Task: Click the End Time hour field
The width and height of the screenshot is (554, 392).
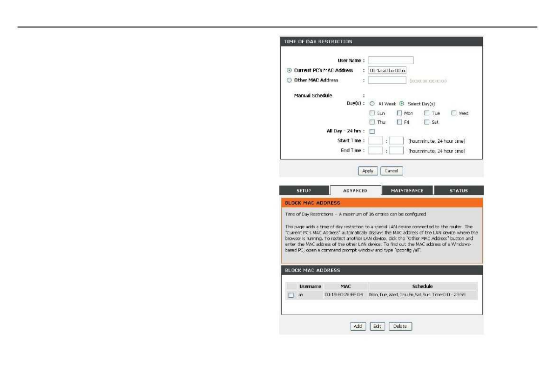Action: (375, 150)
